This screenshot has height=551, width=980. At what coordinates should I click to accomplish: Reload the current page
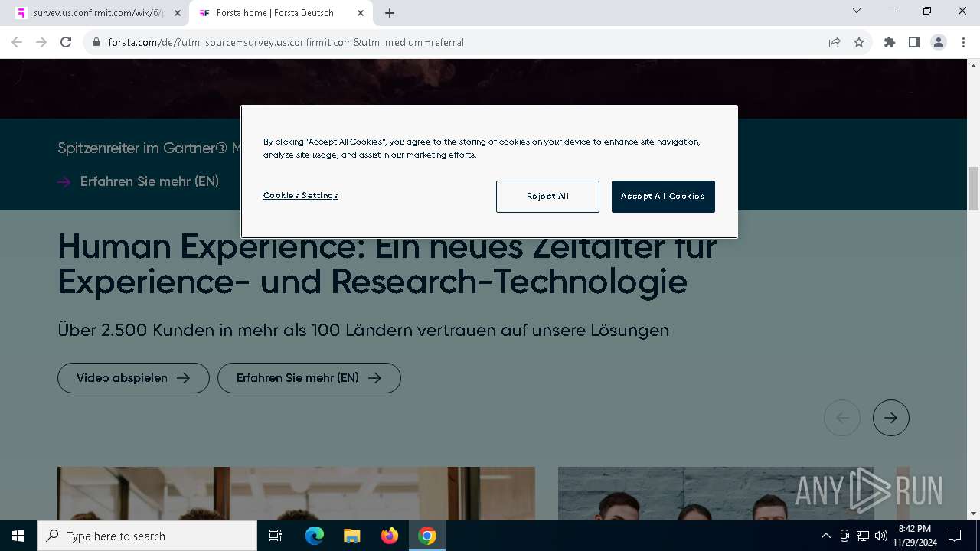[66, 42]
